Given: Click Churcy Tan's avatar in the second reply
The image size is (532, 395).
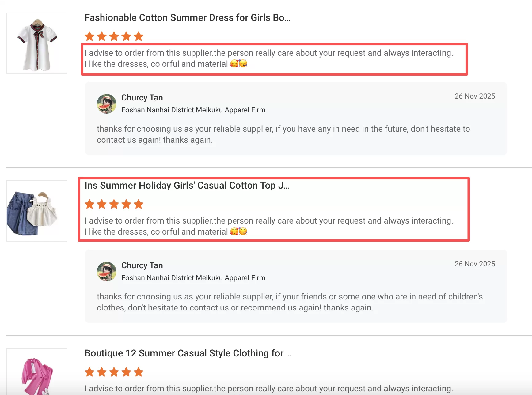Looking at the screenshot, I should [x=107, y=272].
